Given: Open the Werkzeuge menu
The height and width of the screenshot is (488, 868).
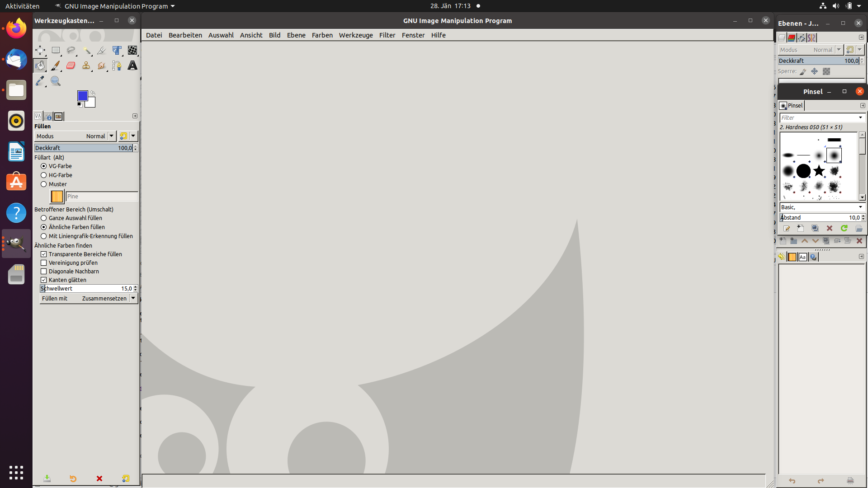Looking at the screenshot, I should point(356,35).
